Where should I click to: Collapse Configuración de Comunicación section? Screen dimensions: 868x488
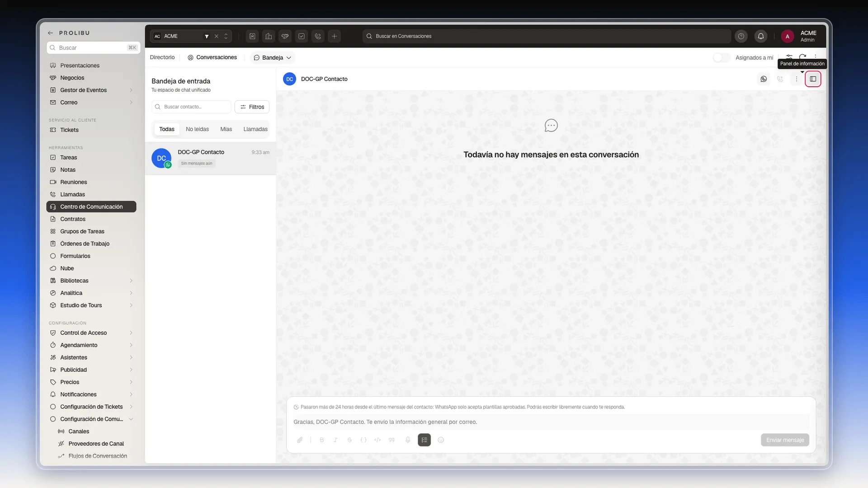click(x=131, y=419)
